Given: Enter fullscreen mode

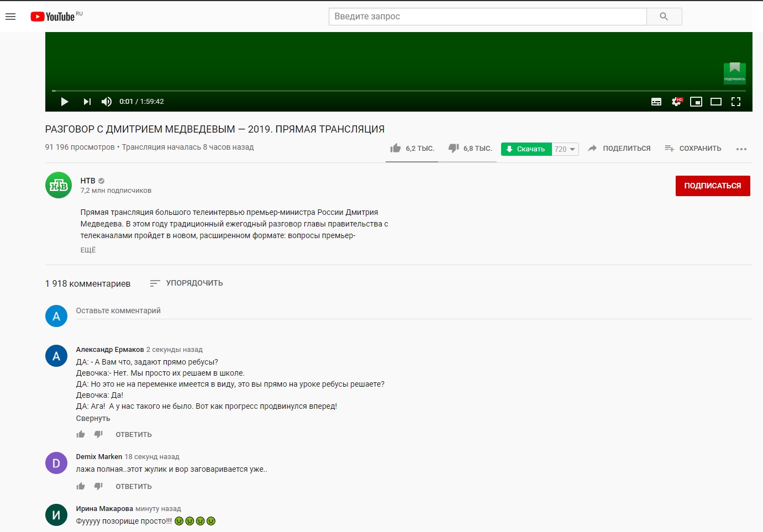Looking at the screenshot, I should [x=736, y=102].
